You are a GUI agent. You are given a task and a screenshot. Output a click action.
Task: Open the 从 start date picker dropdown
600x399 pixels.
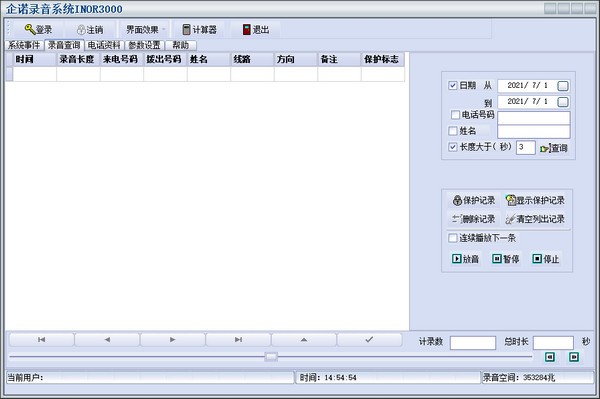pos(563,86)
